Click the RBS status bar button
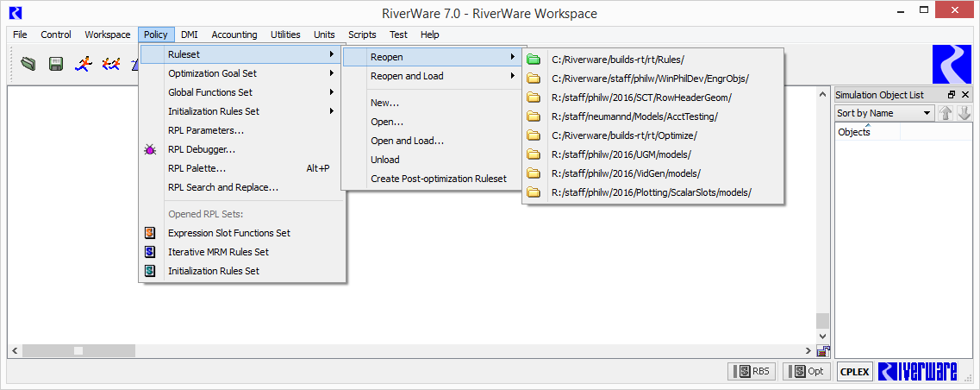This screenshot has width=980, height=390. click(752, 371)
